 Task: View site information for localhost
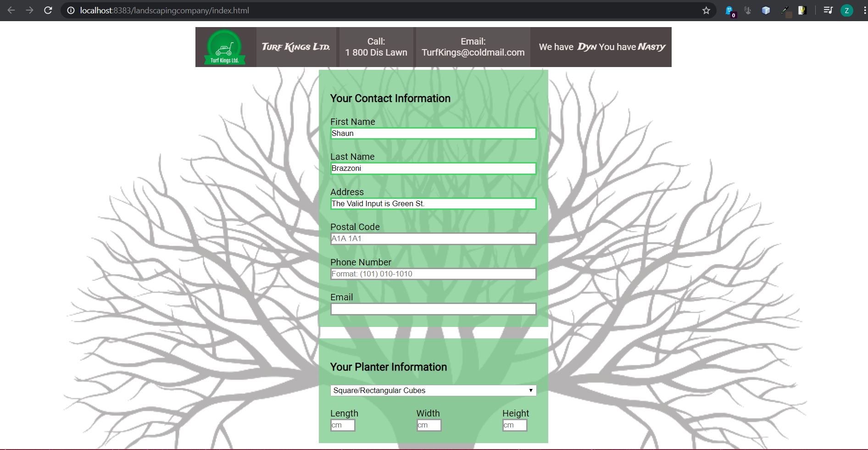click(x=71, y=10)
